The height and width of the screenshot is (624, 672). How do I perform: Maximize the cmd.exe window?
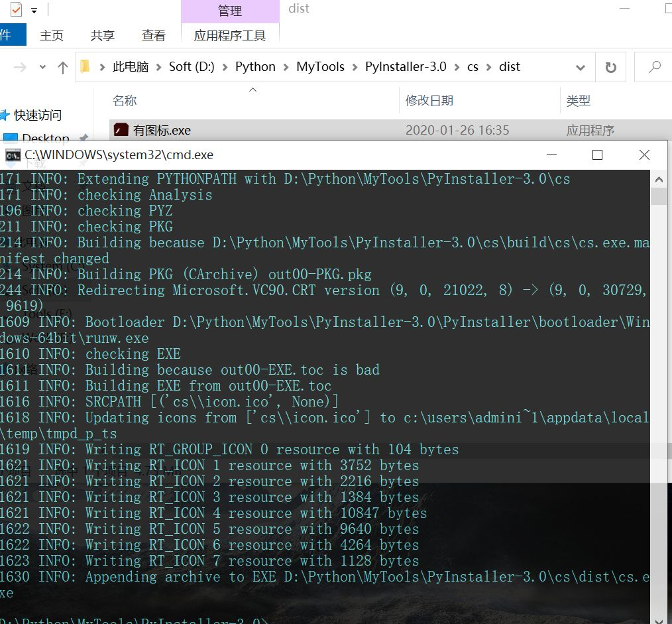pyautogui.click(x=597, y=155)
